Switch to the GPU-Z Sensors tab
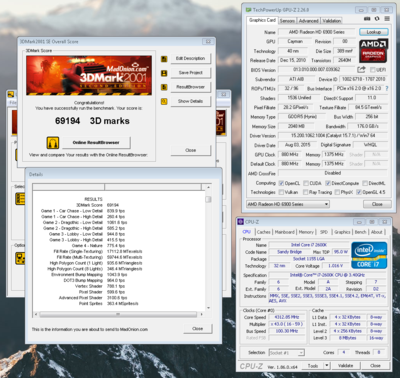This screenshot has height=378, width=400. click(x=287, y=21)
